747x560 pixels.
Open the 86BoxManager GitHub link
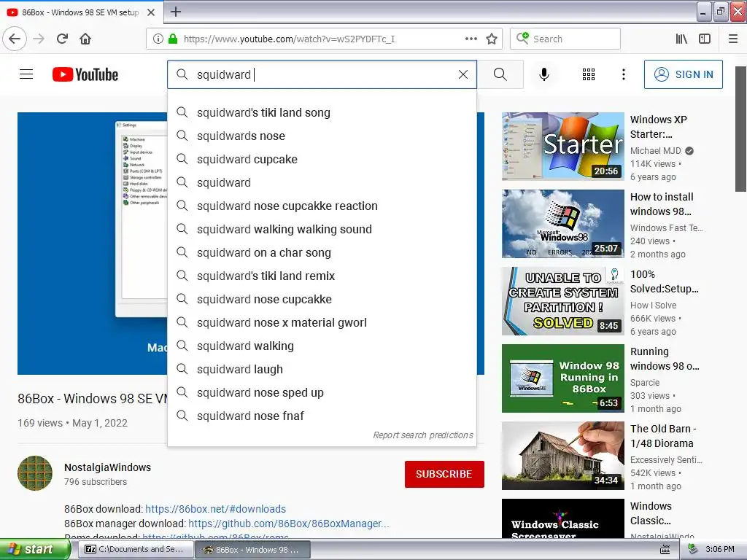coord(289,524)
